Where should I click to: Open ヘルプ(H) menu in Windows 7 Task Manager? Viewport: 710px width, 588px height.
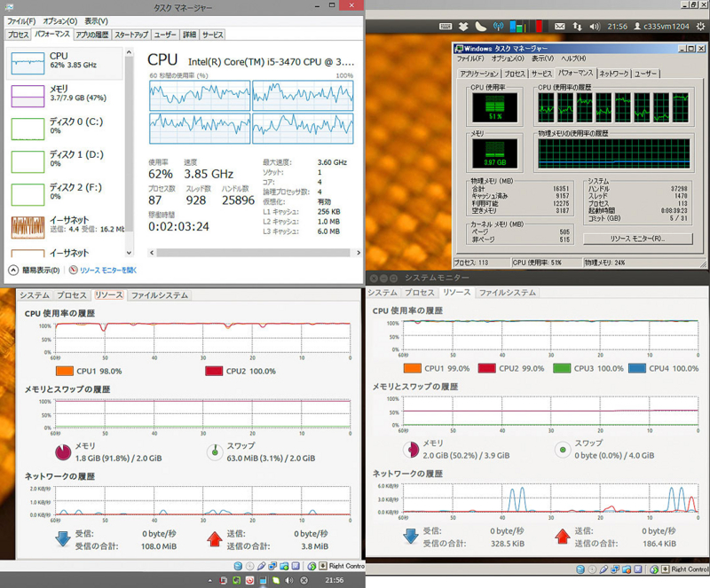point(573,59)
